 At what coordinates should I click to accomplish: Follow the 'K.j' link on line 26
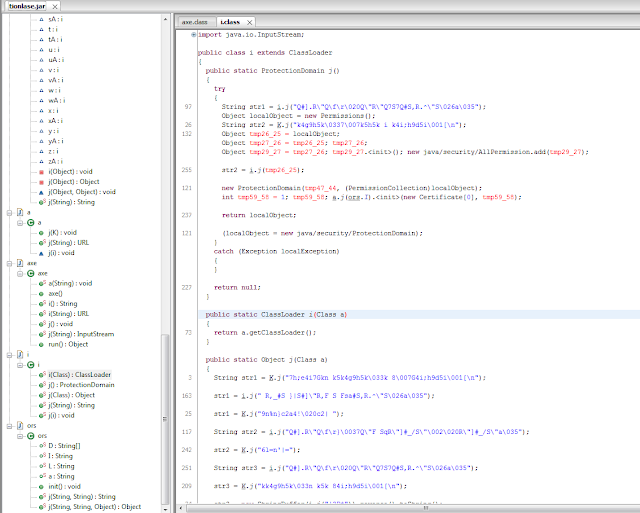coord(282,125)
